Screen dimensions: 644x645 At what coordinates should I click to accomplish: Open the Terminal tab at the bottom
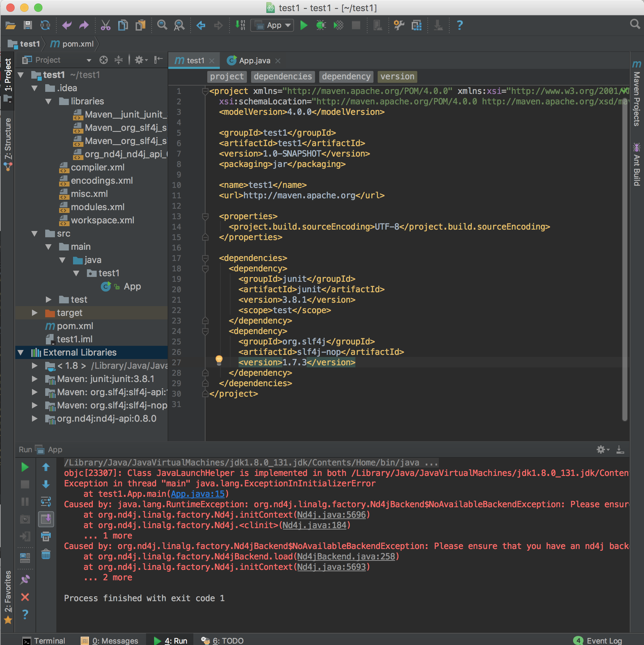pyautogui.click(x=49, y=640)
